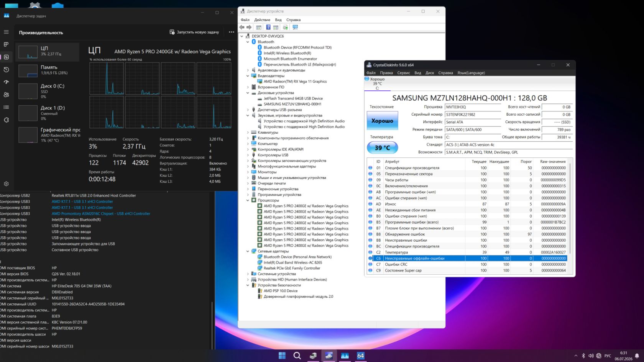Expand Аудиовходы и аудиовыходы category
This screenshot has width=644, height=362.
248,70
